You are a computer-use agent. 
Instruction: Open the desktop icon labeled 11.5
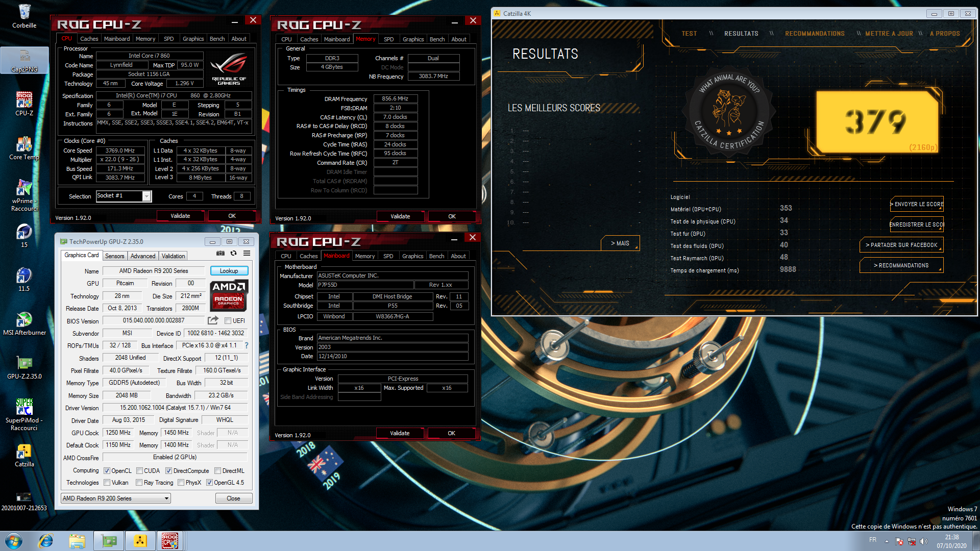pos(24,280)
